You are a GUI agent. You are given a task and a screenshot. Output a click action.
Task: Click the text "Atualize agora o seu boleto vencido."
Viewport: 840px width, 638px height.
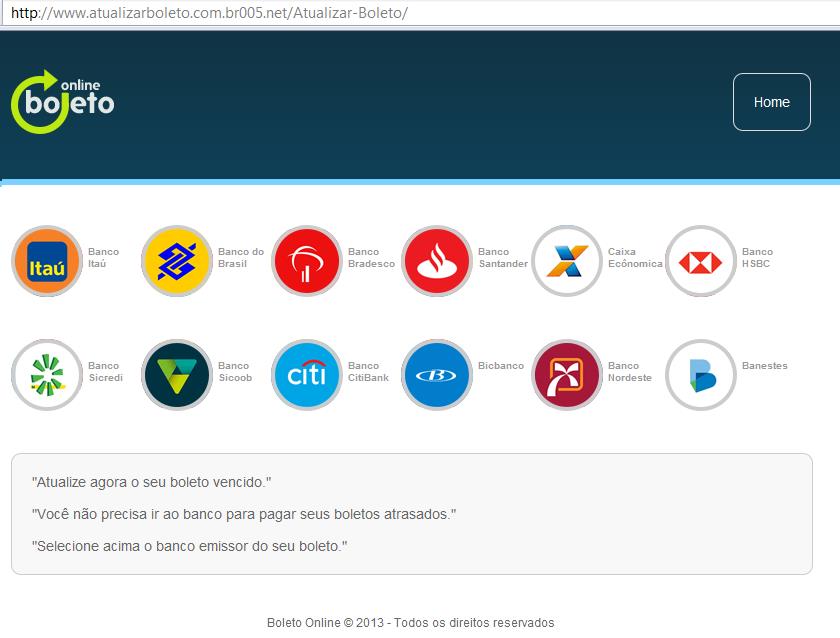(152, 482)
